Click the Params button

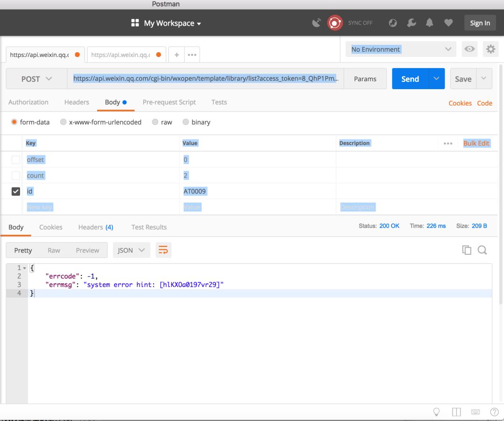pyautogui.click(x=365, y=79)
